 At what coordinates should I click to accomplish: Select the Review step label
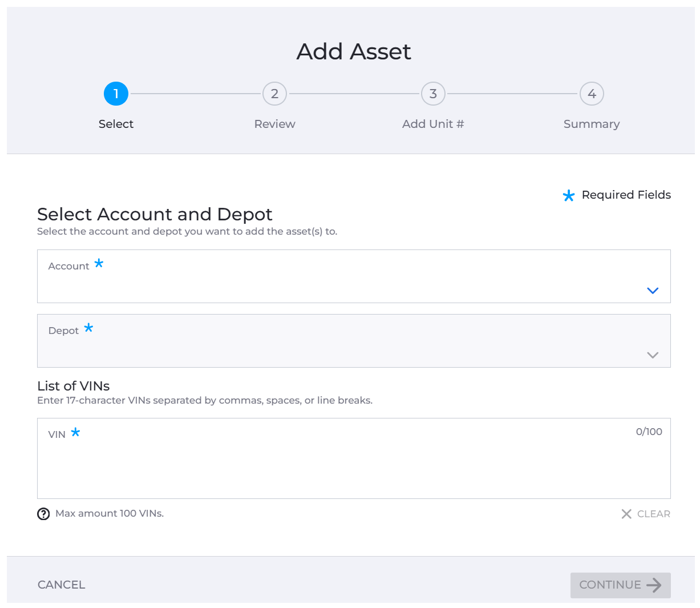pyautogui.click(x=274, y=124)
